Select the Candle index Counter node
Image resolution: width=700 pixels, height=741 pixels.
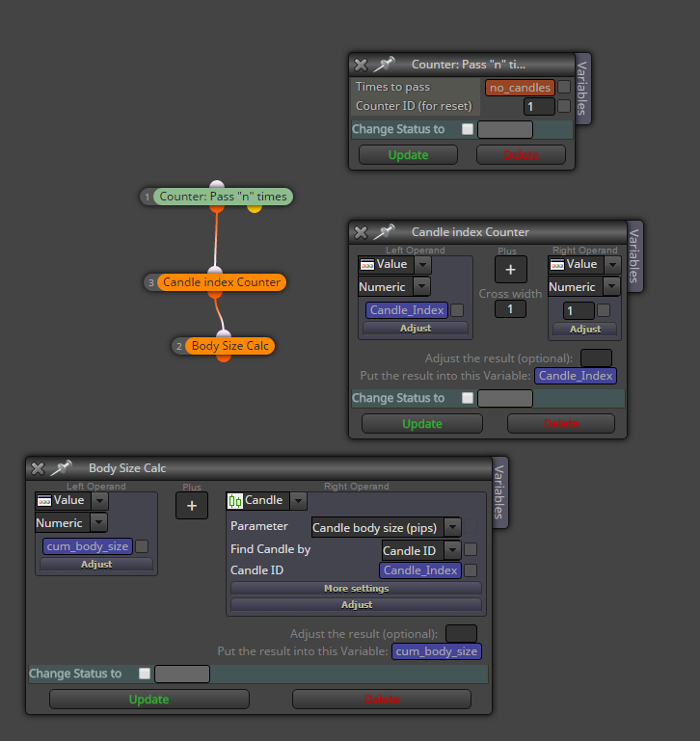222,282
